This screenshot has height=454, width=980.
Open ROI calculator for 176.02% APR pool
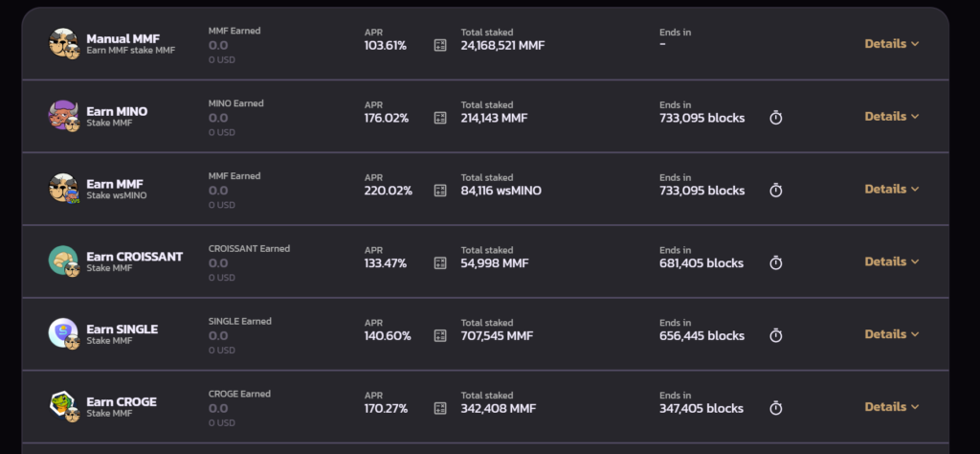440,118
